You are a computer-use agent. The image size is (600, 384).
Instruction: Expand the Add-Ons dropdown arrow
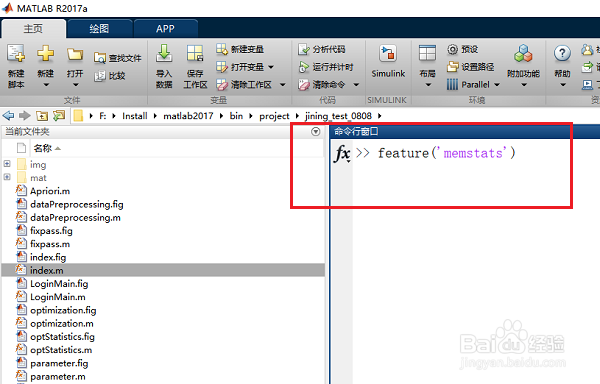[523, 85]
